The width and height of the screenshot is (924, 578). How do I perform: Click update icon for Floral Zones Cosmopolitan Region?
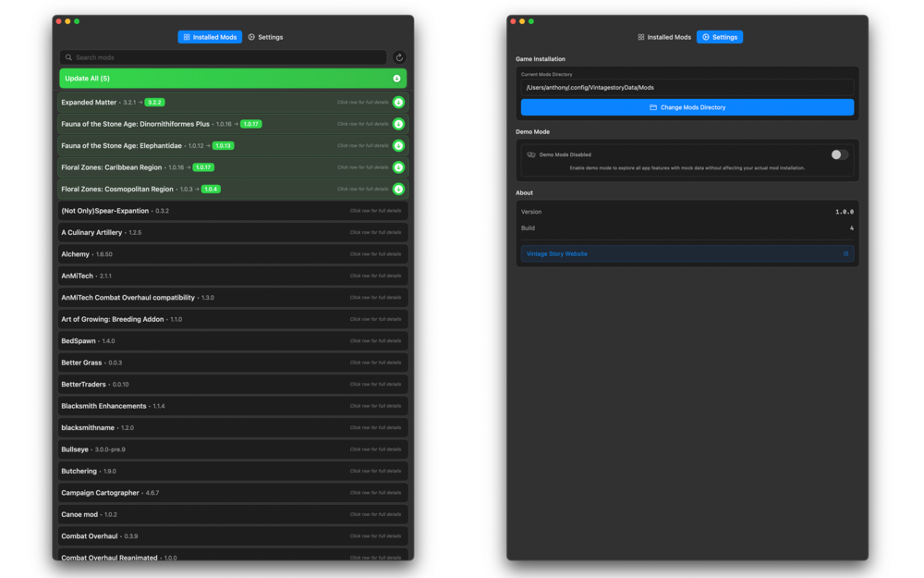[398, 189]
